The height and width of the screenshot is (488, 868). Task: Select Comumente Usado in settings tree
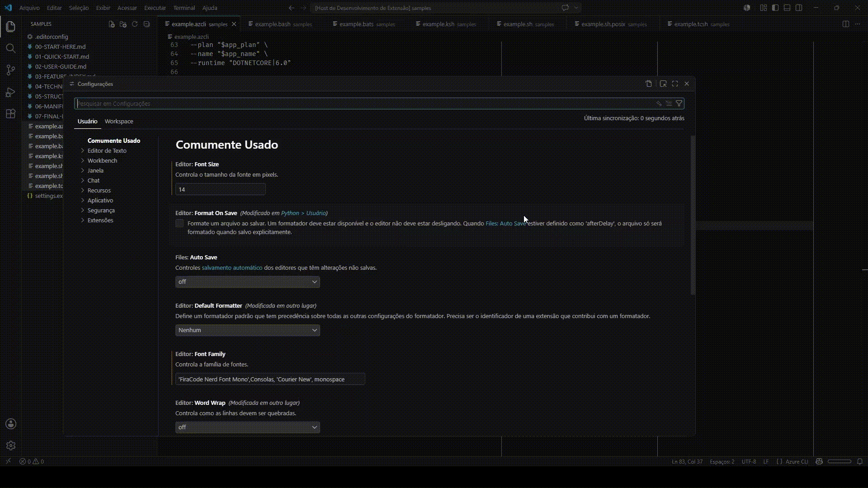coord(114,141)
